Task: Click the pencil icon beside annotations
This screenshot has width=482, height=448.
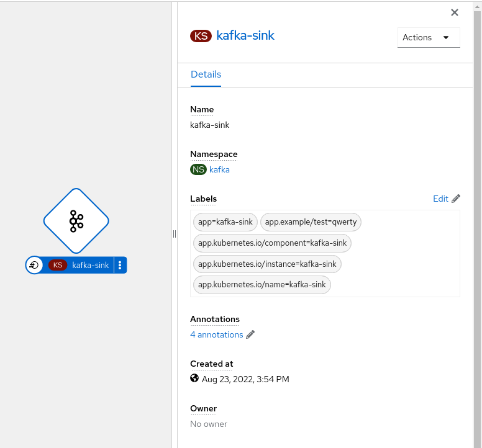Action: (x=250, y=334)
